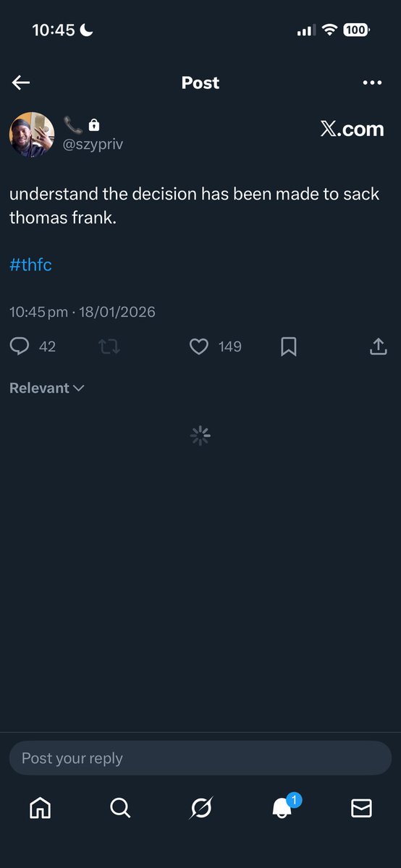This screenshot has width=401, height=868.
Task: Open the @szypriv profile handle
Action: [x=93, y=145]
